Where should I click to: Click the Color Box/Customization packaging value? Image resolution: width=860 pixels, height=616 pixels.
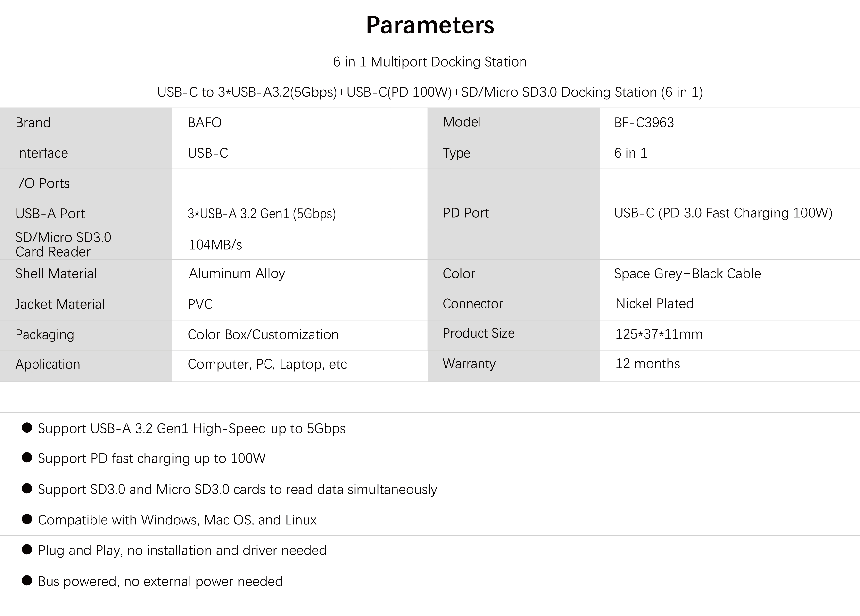[x=263, y=334]
